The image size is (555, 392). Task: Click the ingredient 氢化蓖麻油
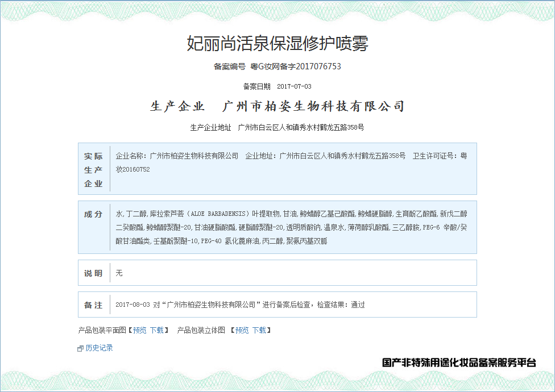(242, 241)
